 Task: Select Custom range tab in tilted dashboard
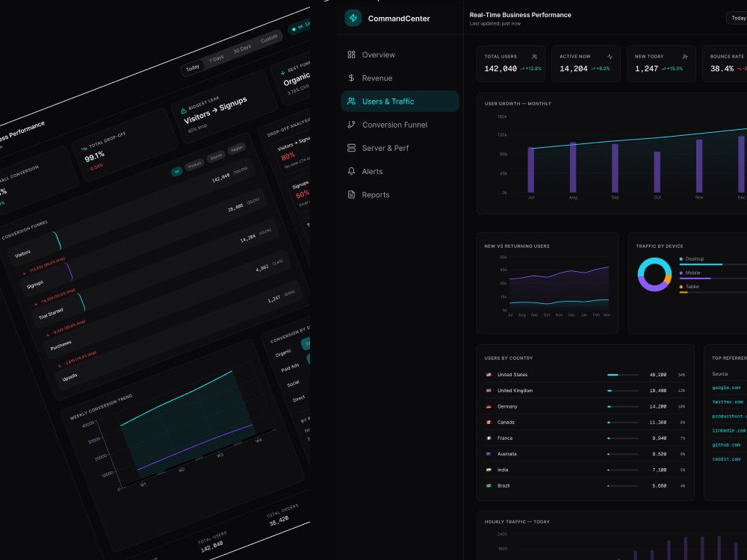click(269, 39)
